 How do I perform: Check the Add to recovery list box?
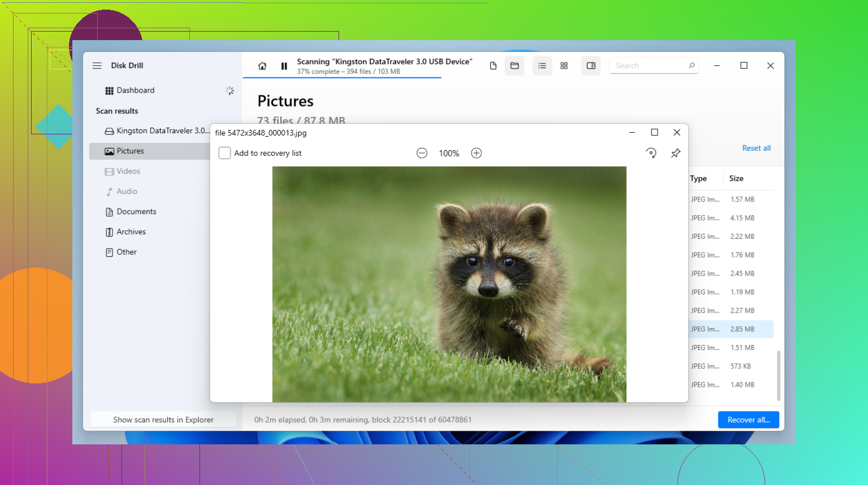pos(224,153)
